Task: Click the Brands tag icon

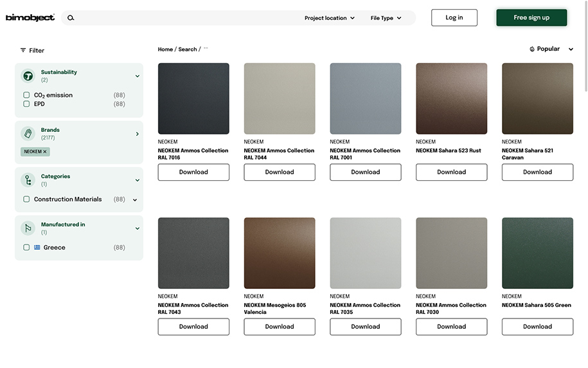Action: [x=28, y=134]
